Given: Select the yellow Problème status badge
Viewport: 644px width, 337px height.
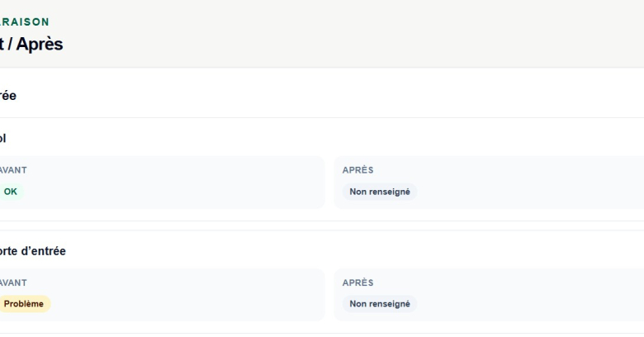Looking at the screenshot, I should 24,304.
